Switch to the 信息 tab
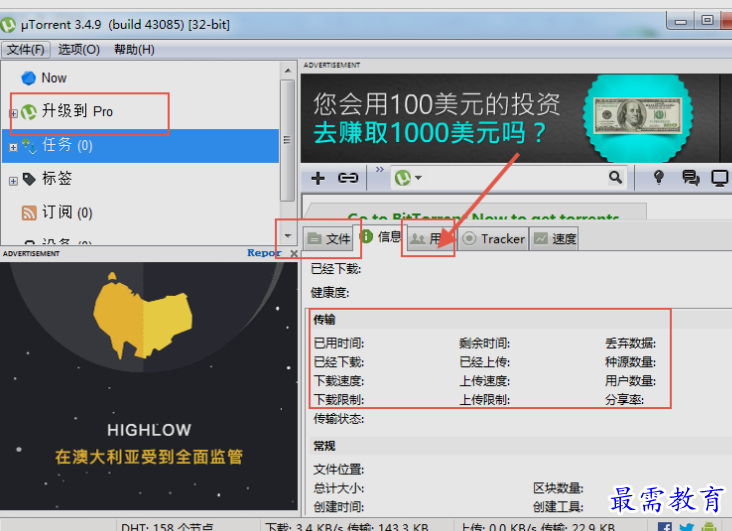 (x=382, y=237)
